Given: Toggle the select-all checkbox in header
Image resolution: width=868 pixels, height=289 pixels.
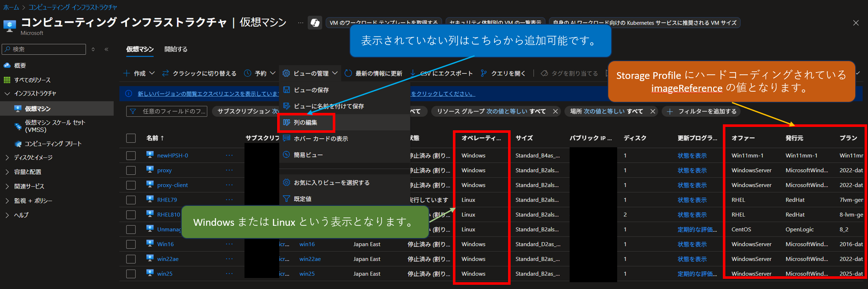Looking at the screenshot, I should [x=131, y=138].
